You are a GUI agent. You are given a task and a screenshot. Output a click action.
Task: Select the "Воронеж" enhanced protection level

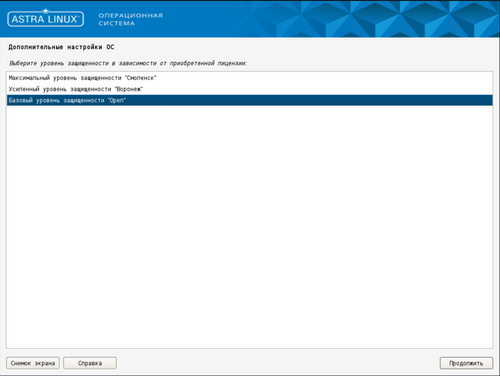pos(249,89)
